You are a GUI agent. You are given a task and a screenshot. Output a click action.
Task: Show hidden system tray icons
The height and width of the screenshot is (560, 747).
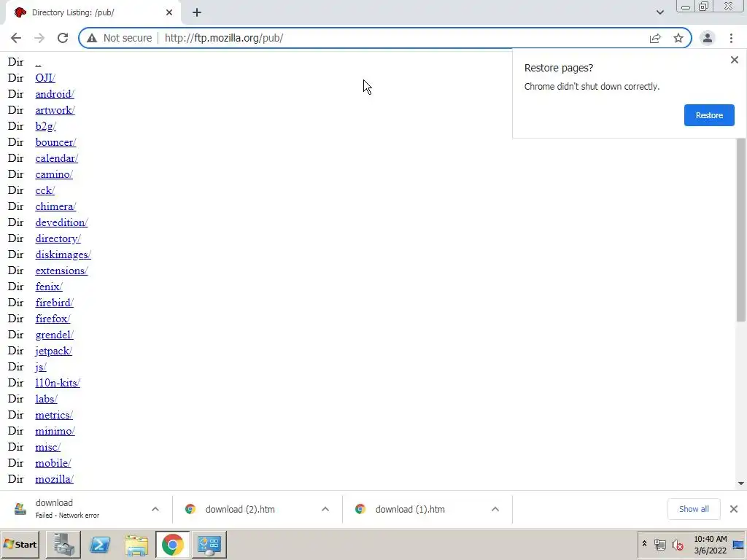point(644,543)
